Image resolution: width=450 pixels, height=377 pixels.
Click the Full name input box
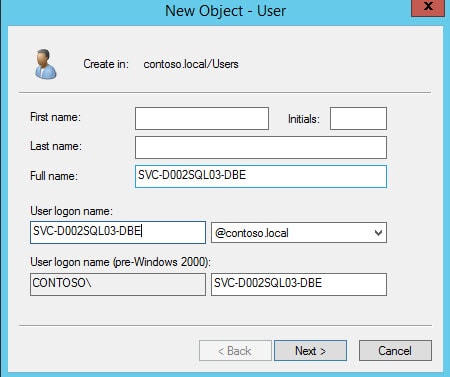pyautogui.click(x=261, y=176)
